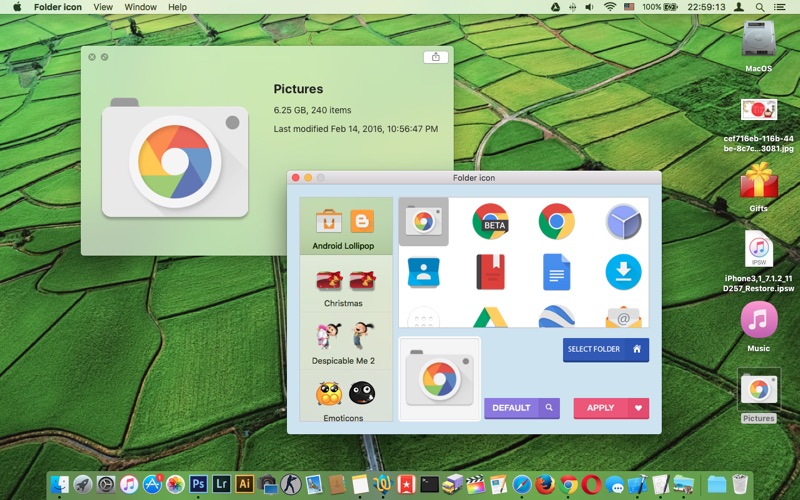This screenshot has height=500, width=800.
Task: Click the input source flag icon
Action: (x=629, y=7)
